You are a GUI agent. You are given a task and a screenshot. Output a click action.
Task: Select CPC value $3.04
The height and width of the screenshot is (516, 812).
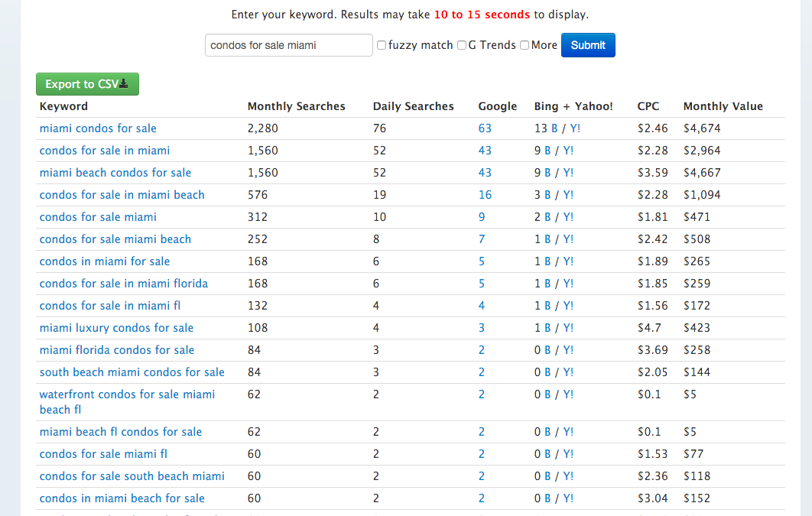[x=652, y=499]
